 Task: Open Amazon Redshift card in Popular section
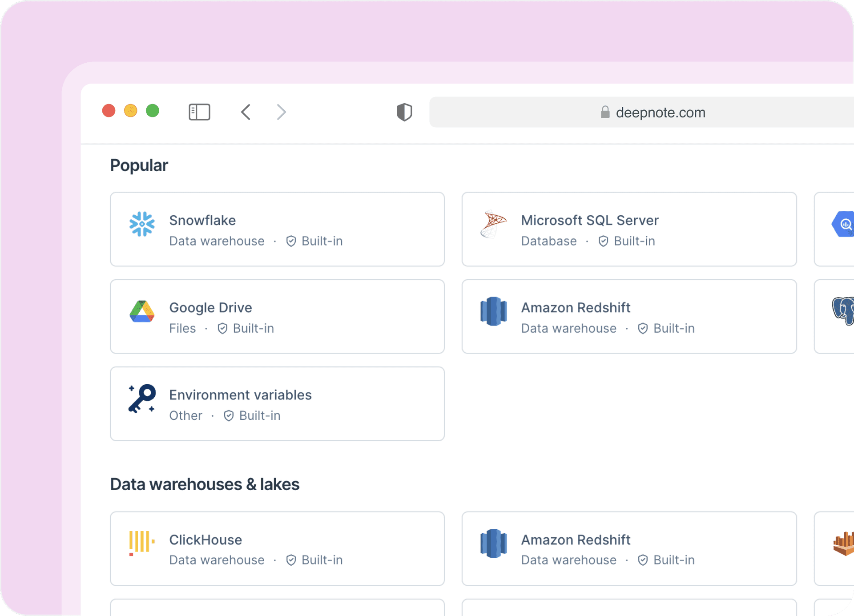click(x=629, y=316)
